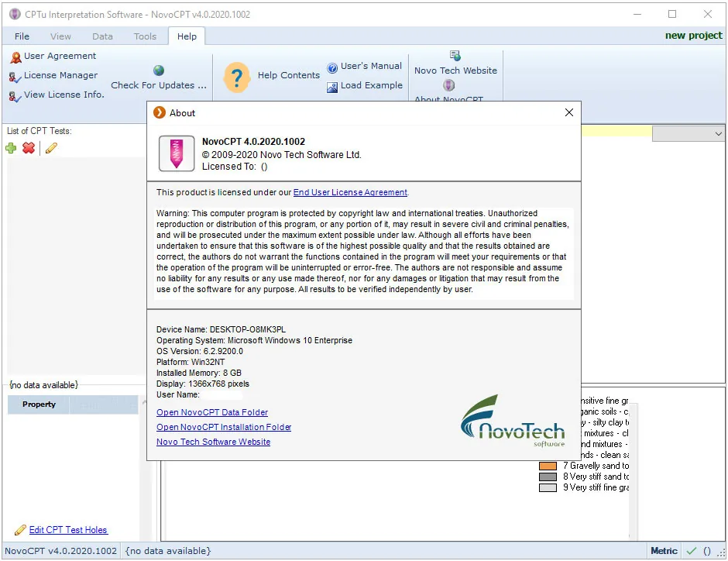Select the Help ribbon tab
The image size is (728, 561).
(x=187, y=36)
